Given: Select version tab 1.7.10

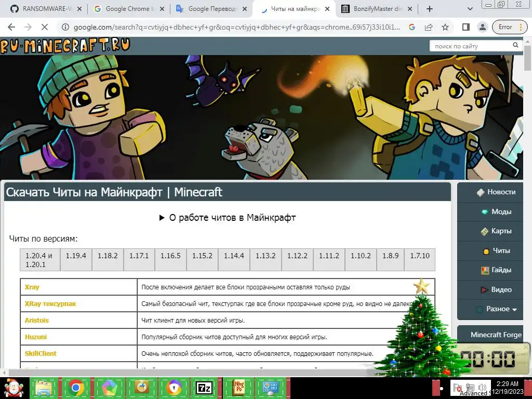Looking at the screenshot, I should [420, 260].
